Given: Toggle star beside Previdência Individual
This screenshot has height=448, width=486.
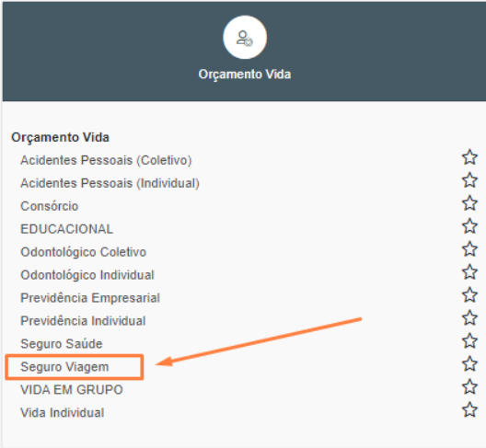Looking at the screenshot, I should pyautogui.click(x=469, y=317).
